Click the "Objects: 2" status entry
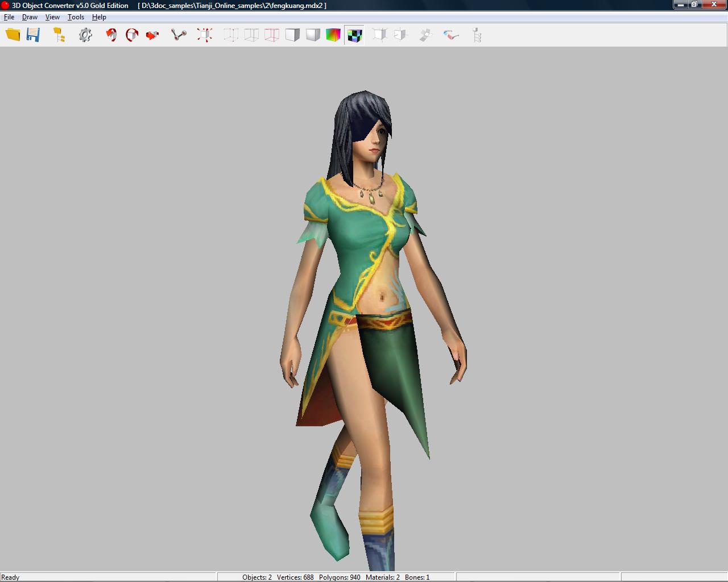 pyautogui.click(x=257, y=577)
